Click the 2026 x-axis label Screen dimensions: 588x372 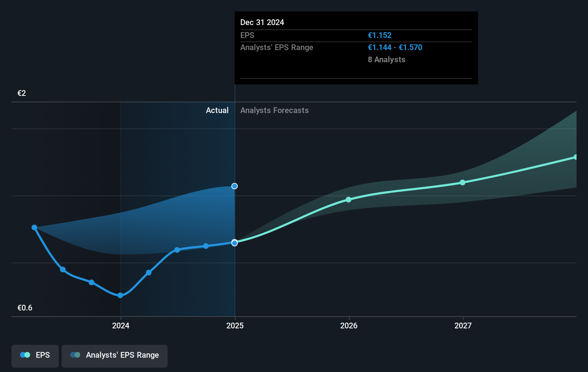349,325
